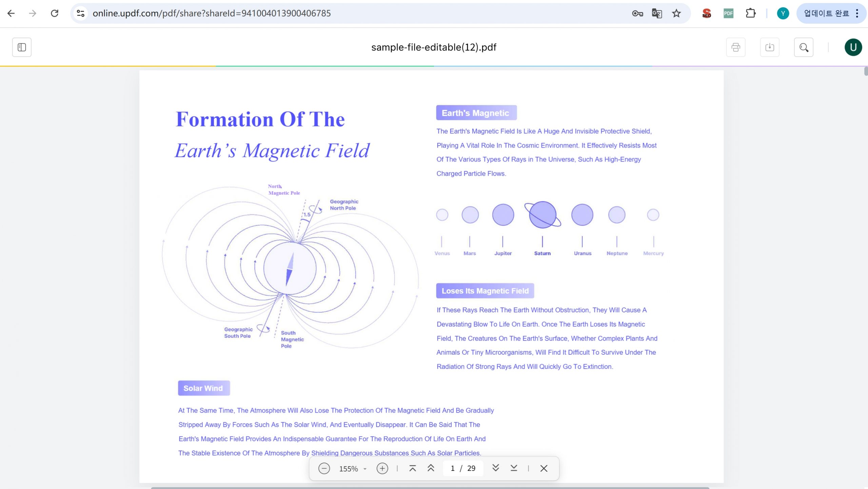Image resolution: width=868 pixels, height=489 pixels.
Task: Open the Extensions puzzle-piece menu
Action: (751, 13)
